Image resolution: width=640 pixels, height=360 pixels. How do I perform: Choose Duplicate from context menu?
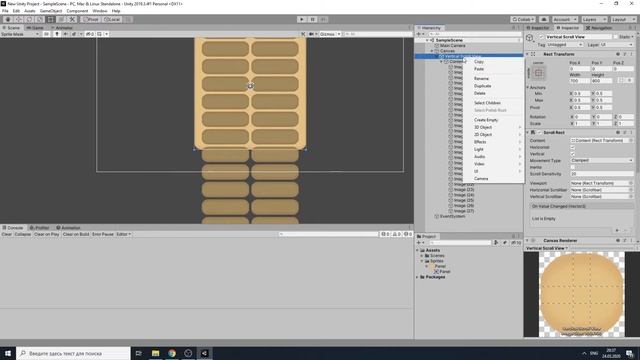click(493, 86)
